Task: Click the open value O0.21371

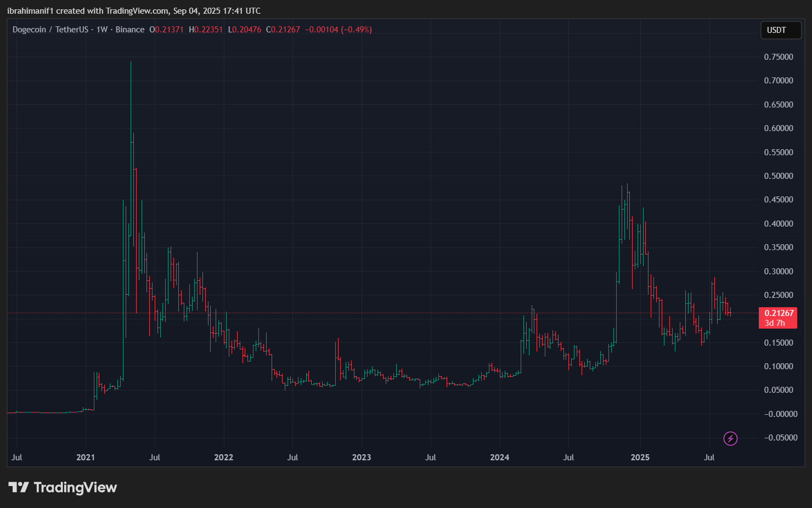Action: [166, 30]
